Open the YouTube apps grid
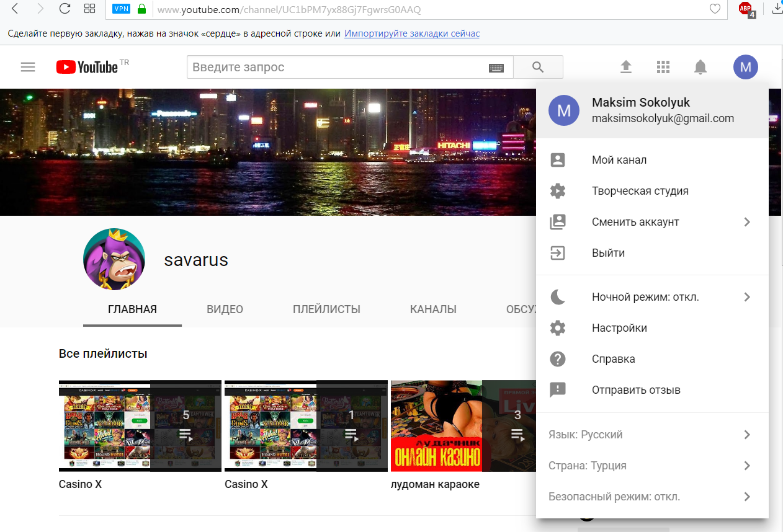The width and height of the screenshot is (783, 532). pos(663,67)
